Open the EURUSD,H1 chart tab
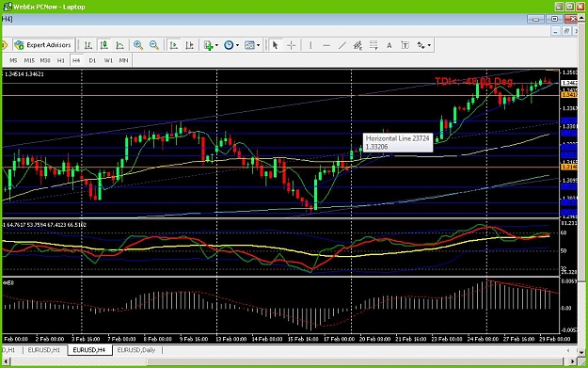The width and height of the screenshot is (588, 368). [x=44, y=350]
